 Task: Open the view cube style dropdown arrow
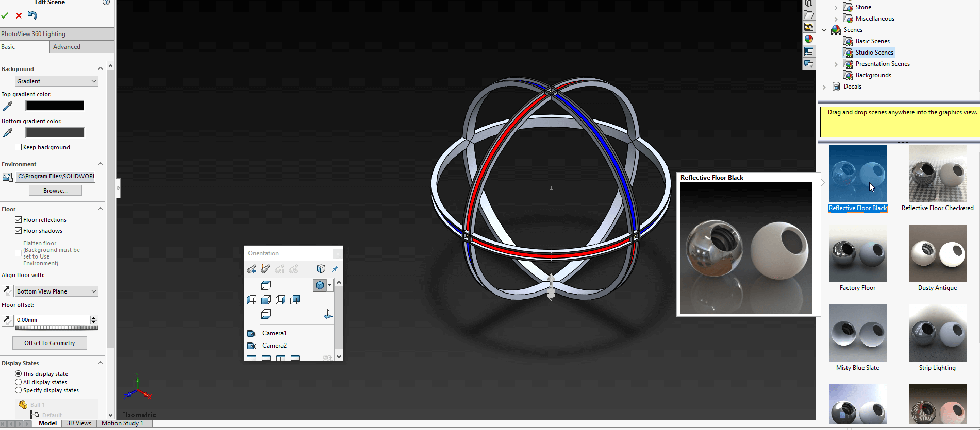(329, 285)
